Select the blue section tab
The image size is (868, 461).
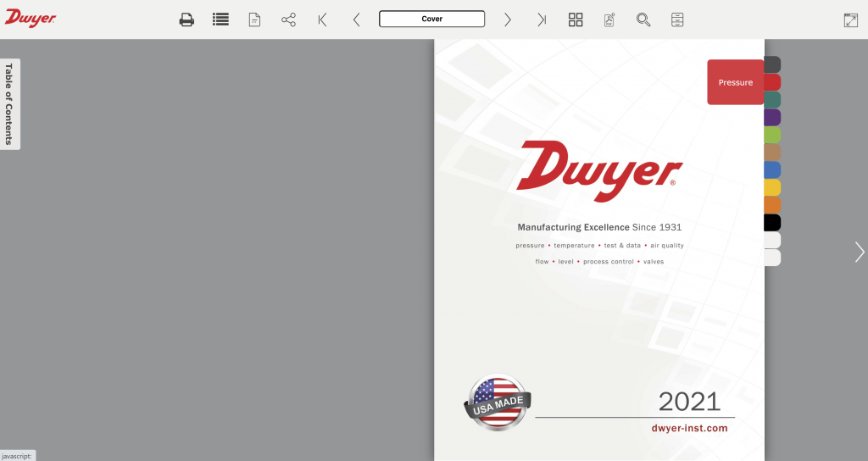pyautogui.click(x=772, y=169)
